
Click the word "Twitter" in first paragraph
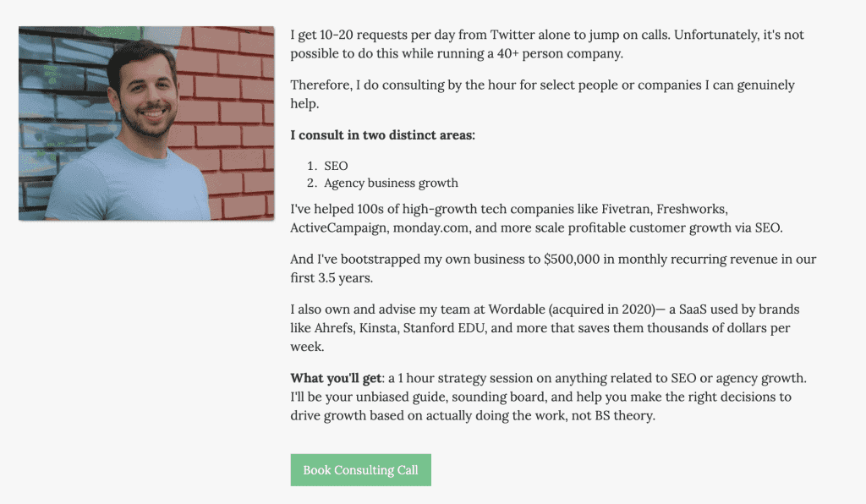pyautogui.click(x=512, y=35)
